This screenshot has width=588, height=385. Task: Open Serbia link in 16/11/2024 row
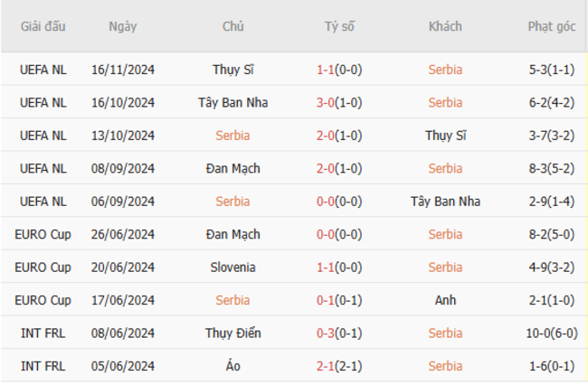pyautogui.click(x=445, y=70)
